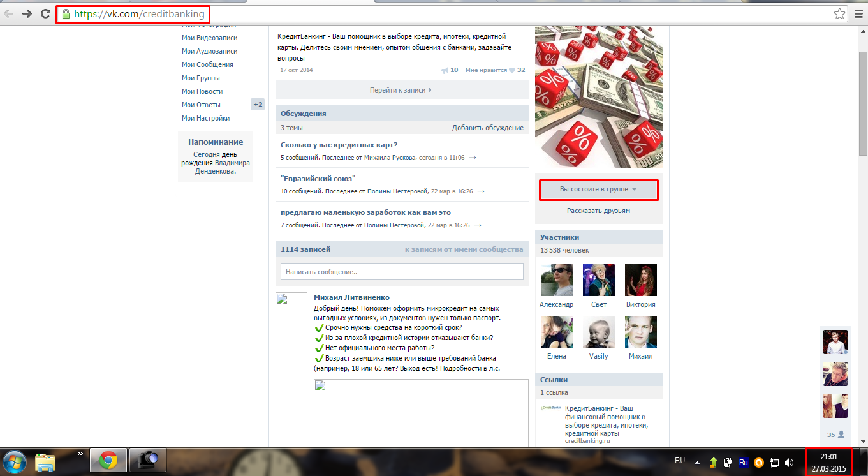
Task: Open the 'Вы состоите в группе' dropdown
Action: 598,190
